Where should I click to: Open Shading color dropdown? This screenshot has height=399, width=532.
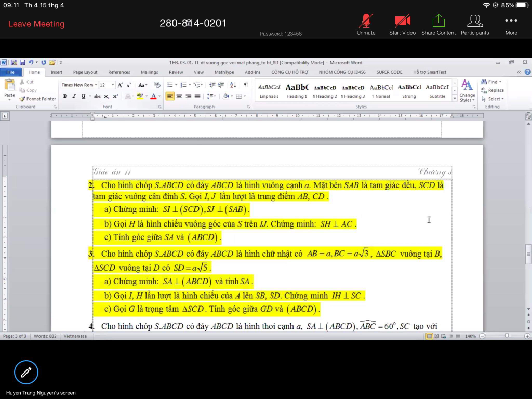pos(232,96)
